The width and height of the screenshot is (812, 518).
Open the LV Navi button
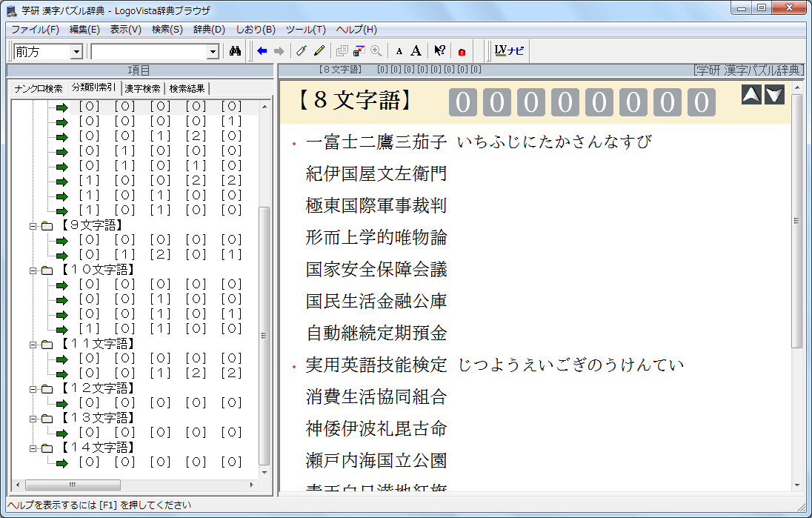[509, 50]
